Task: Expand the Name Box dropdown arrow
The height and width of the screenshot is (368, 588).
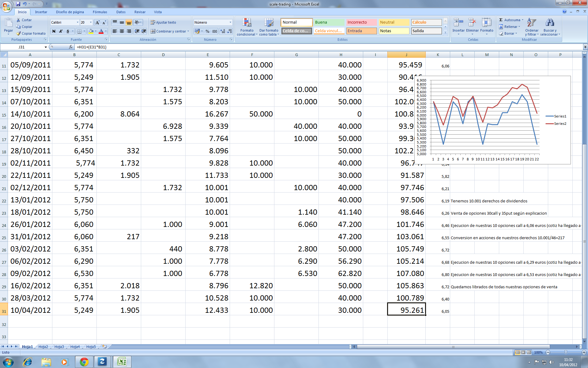Action: (x=46, y=47)
